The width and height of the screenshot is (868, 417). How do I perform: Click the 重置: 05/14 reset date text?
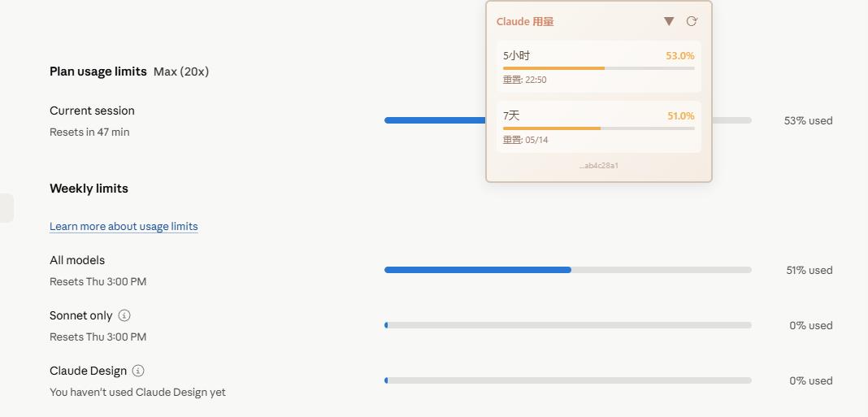[525, 140]
